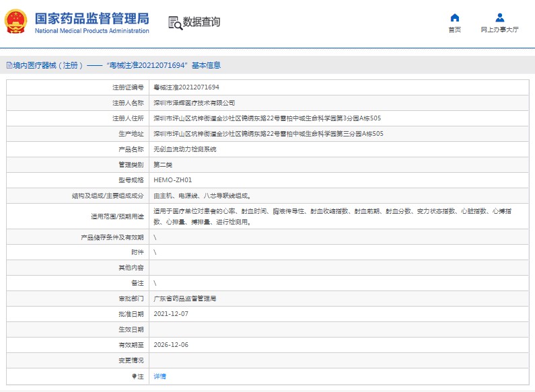Click approval date 2021-12-07

pyautogui.click(x=171, y=314)
